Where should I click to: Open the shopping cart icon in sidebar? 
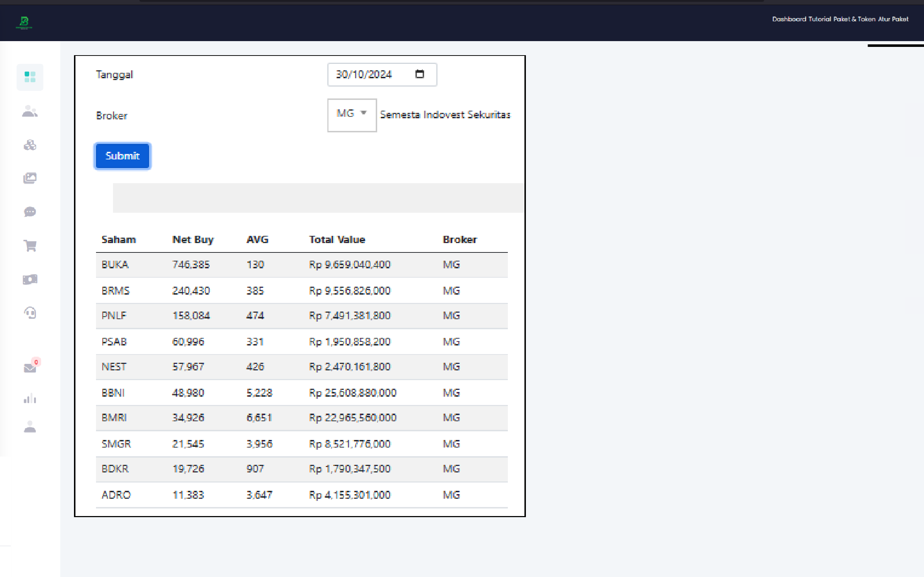[30, 245]
